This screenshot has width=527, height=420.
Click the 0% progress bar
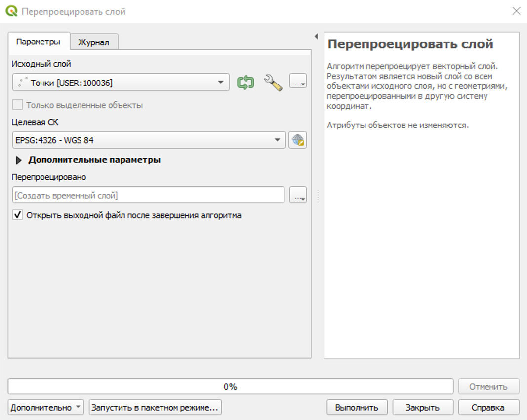click(x=230, y=387)
